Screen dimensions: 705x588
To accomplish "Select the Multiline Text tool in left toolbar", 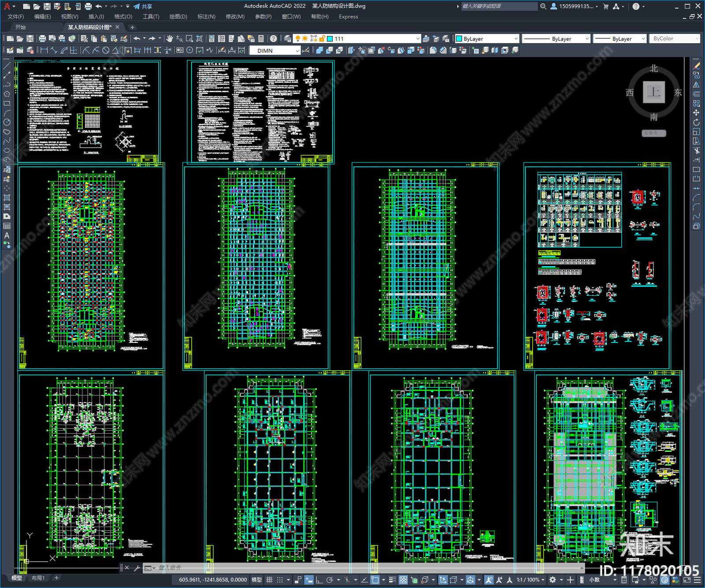I will tap(7, 235).
